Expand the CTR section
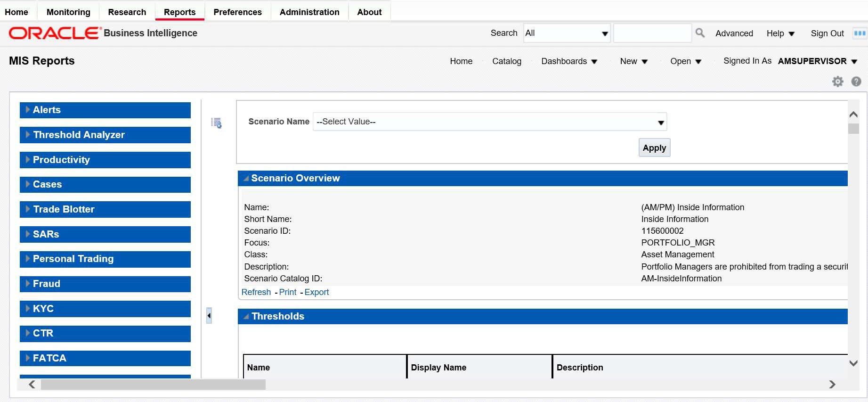The image size is (868, 402). click(x=105, y=333)
